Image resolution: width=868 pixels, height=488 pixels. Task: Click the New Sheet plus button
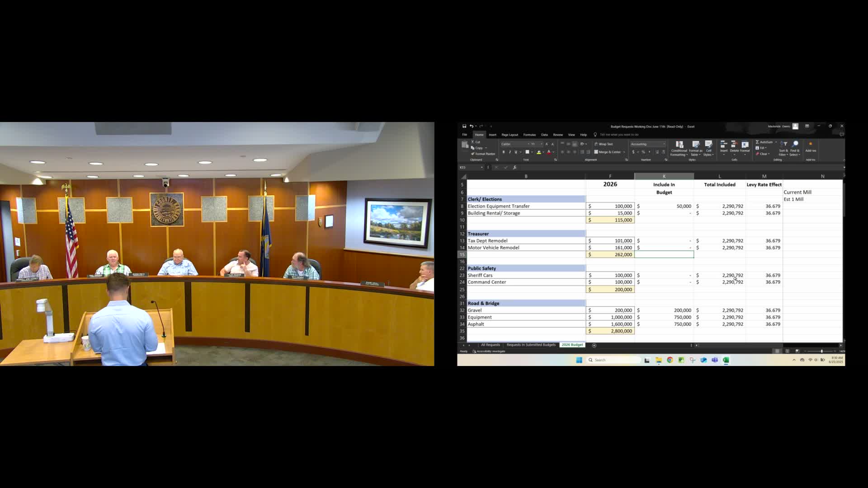pyautogui.click(x=594, y=345)
